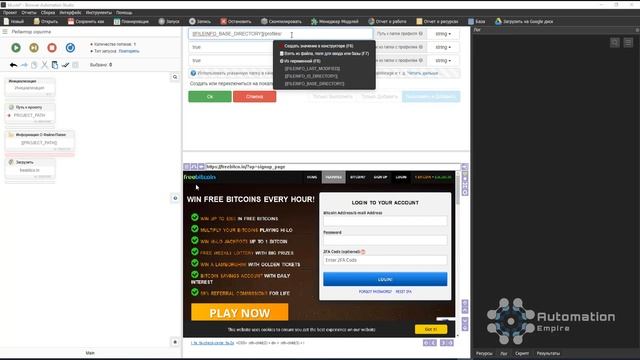Click the Повторять launch type link

[129, 51]
